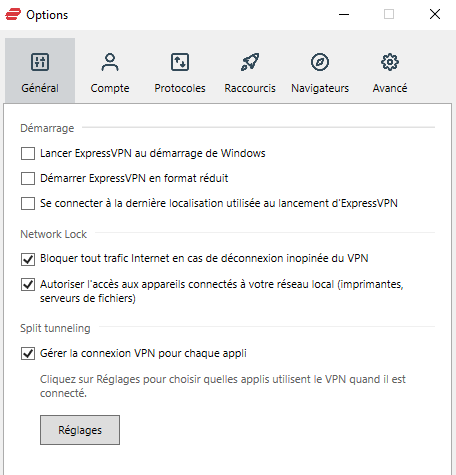The height and width of the screenshot is (475, 456).
Task: Disable Autoriser l'accès aux appareils locaux
Action: 28,285
